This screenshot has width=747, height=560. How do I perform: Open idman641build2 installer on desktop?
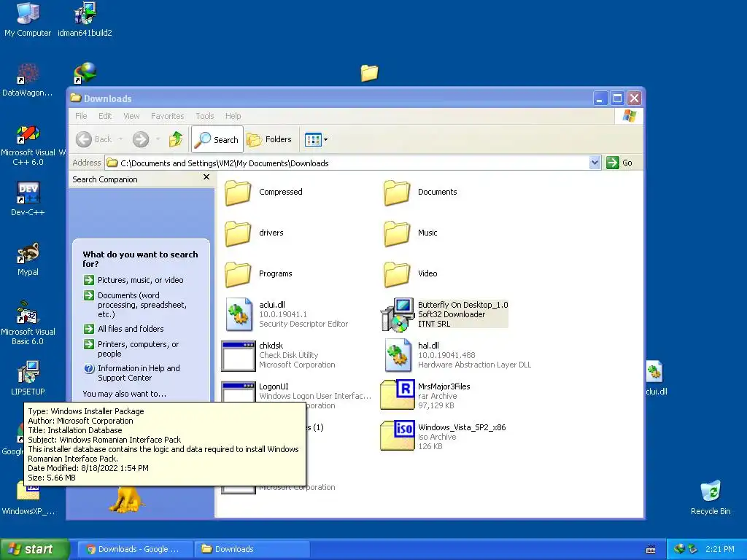click(85, 20)
